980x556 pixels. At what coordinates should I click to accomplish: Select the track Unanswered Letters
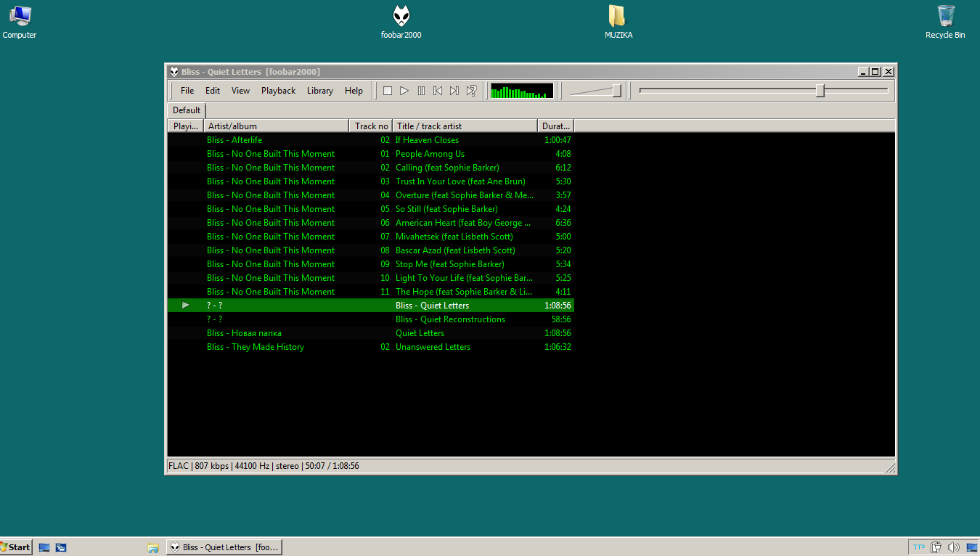[x=371, y=347]
